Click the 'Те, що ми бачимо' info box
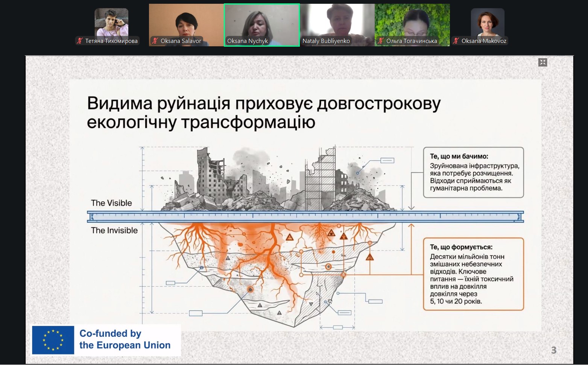This screenshot has height=365, width=588. tap(474, 172)
